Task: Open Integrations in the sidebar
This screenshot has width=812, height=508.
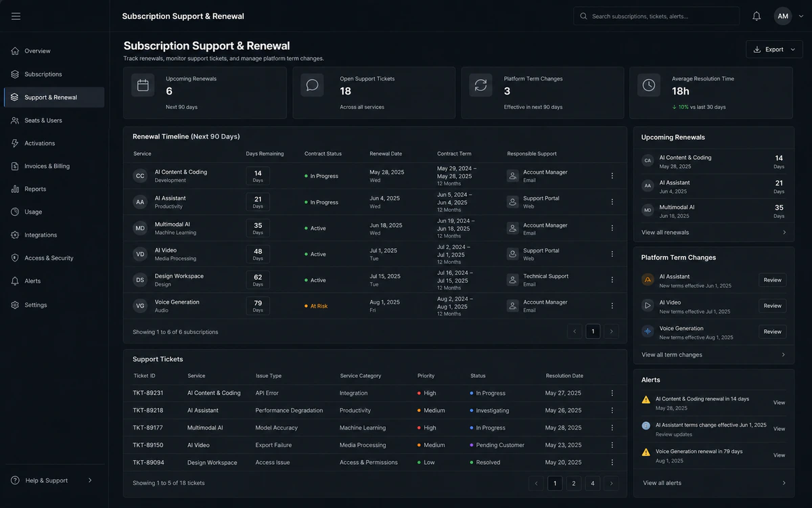Action: click(54, 235)
